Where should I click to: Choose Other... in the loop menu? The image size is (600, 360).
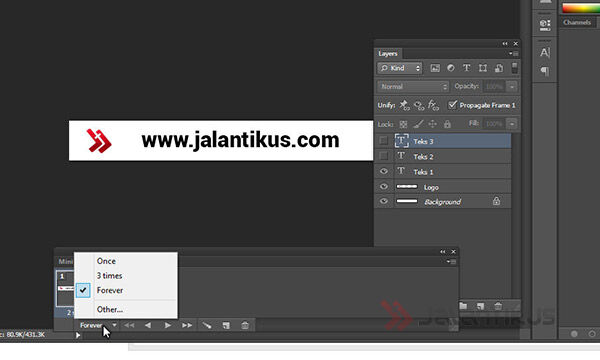[x=110, y=309]
